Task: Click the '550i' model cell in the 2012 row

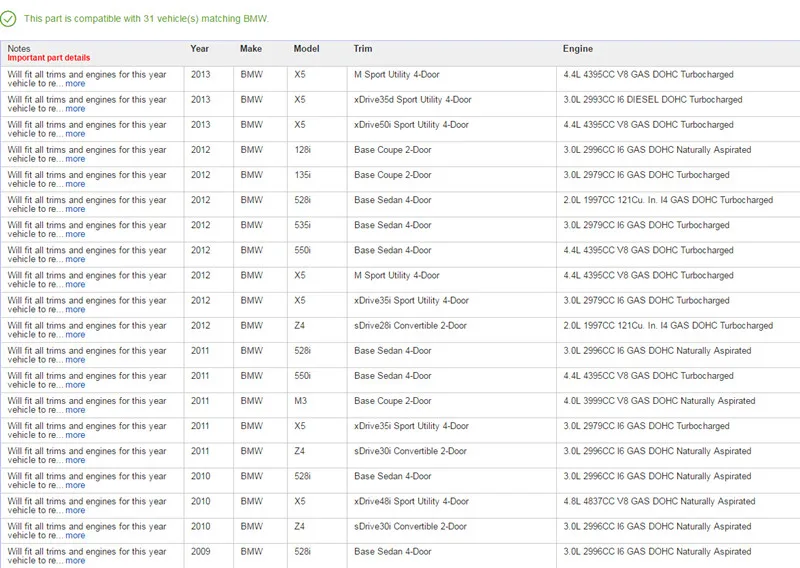Action: coord(303,250)
